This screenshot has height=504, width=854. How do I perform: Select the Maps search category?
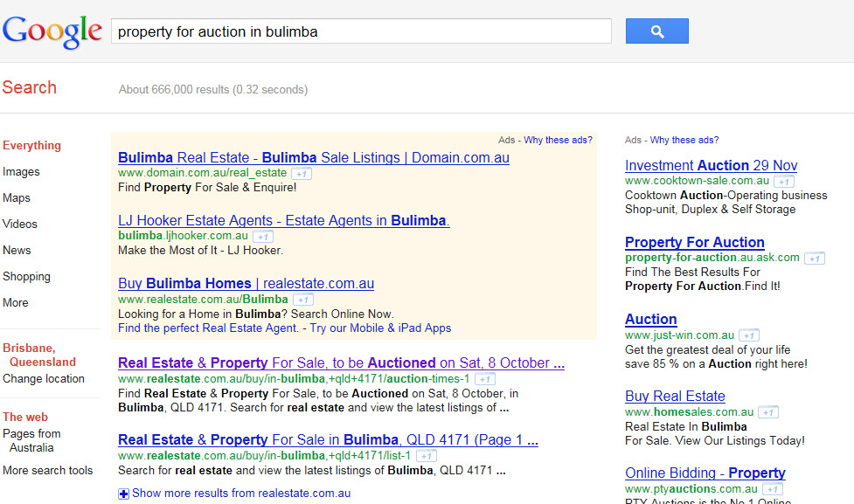pos(17,198)
